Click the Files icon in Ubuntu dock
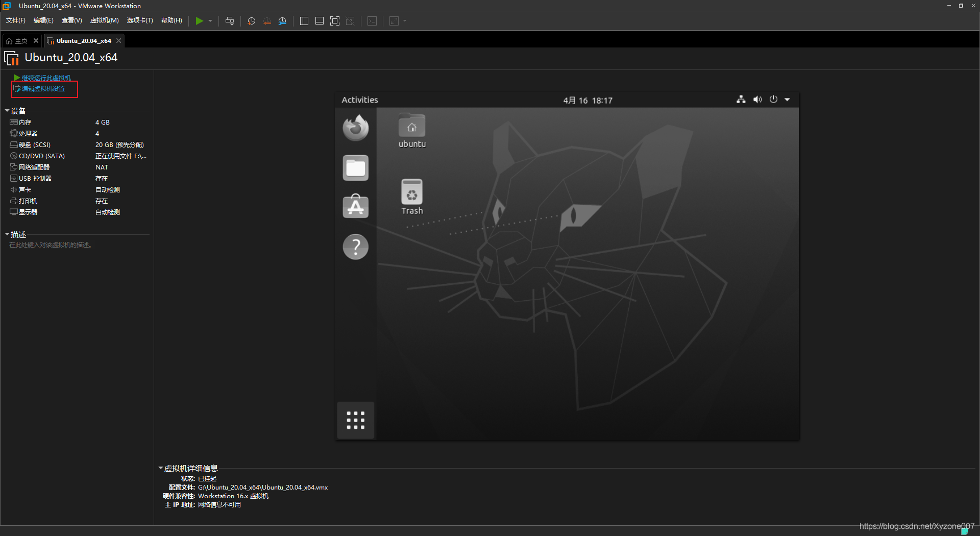Screen dimensions: 980x536 click(x=356, y=168)
